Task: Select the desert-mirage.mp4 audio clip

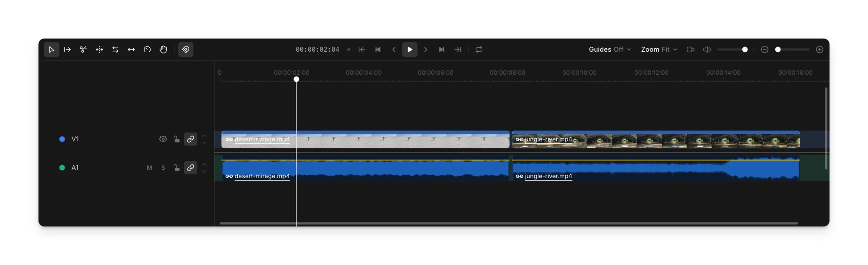Action: [x=365, y=168]
